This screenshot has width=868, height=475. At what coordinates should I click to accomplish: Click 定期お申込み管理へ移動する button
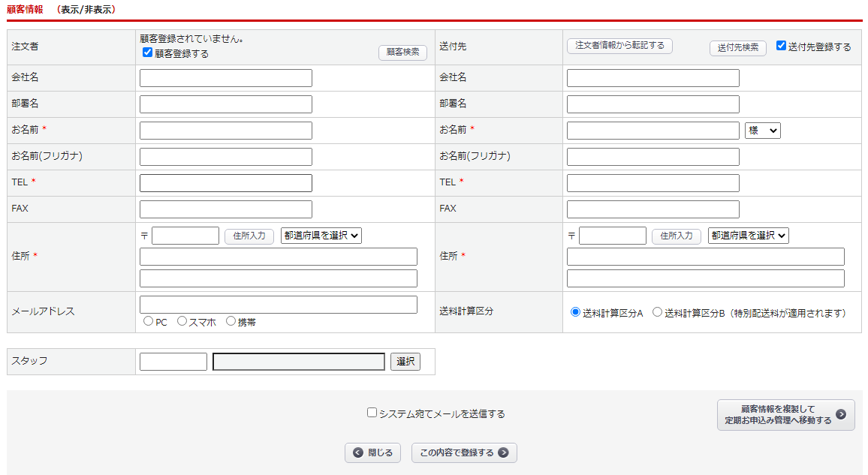pos(785,415)
